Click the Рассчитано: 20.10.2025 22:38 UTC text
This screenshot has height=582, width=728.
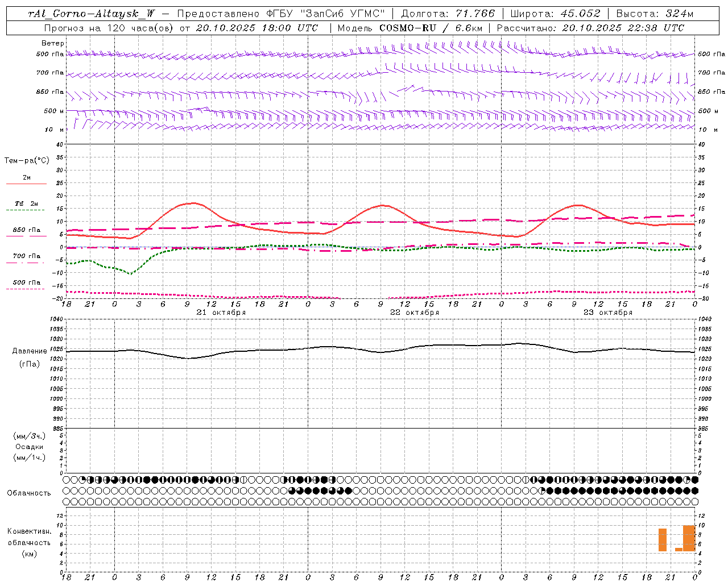[x=590, y=28]
